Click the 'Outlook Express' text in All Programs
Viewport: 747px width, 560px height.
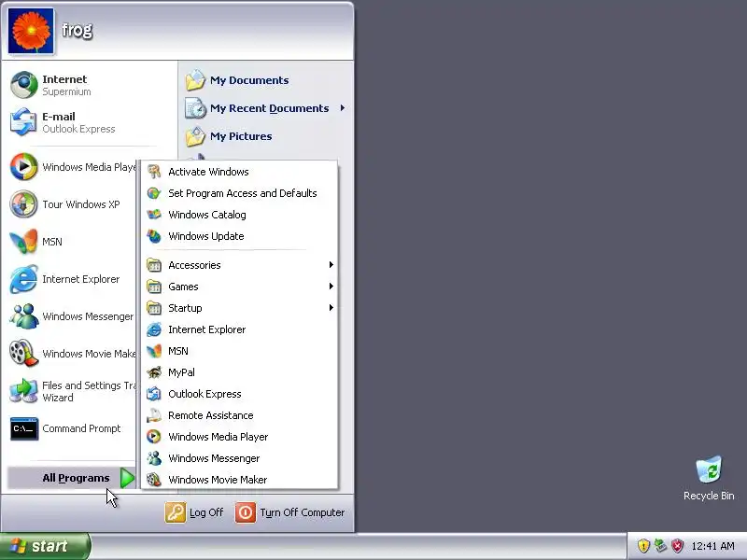click(204, 394)
